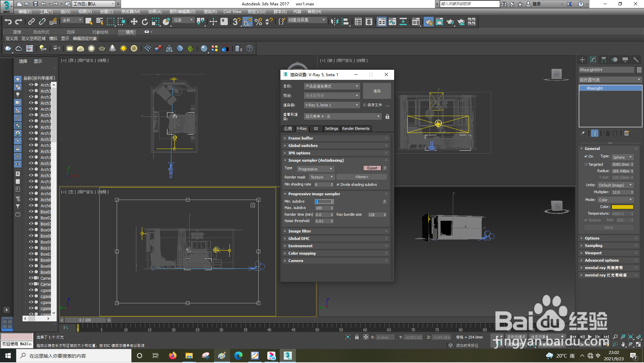Click the time slider 0 / 100 handle
This screenshot has height=363, width=644.
tap(85, 320)
